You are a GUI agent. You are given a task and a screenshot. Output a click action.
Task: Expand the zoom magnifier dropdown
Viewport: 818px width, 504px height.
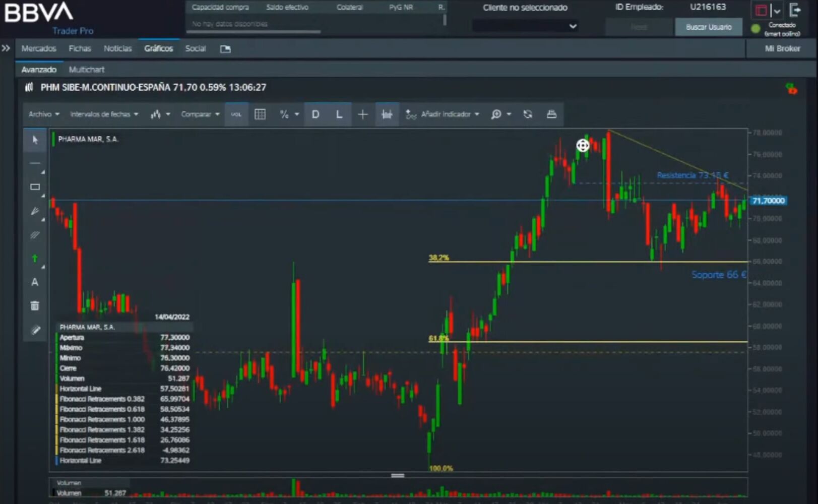[501, 114]
